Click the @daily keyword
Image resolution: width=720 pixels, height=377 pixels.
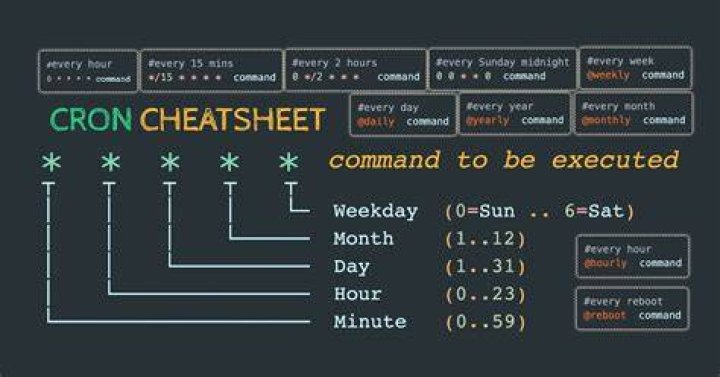point(376,122)
